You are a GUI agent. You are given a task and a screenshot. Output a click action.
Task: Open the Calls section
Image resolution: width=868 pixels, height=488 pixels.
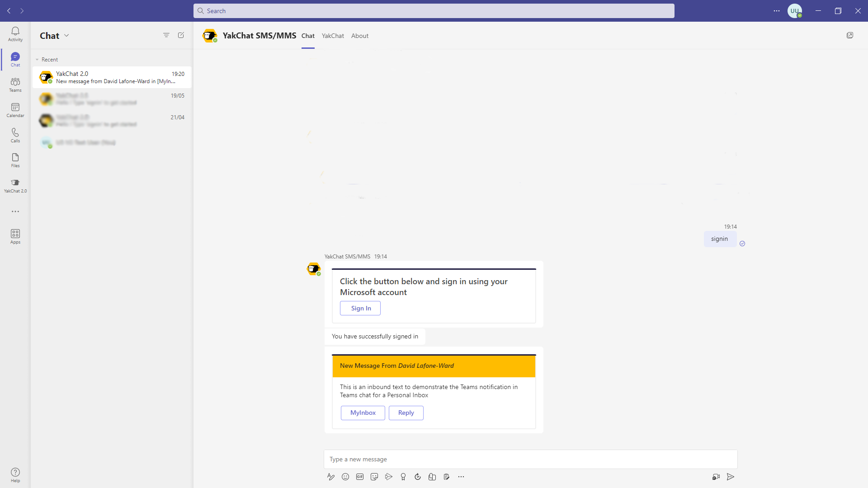[15, 135]
